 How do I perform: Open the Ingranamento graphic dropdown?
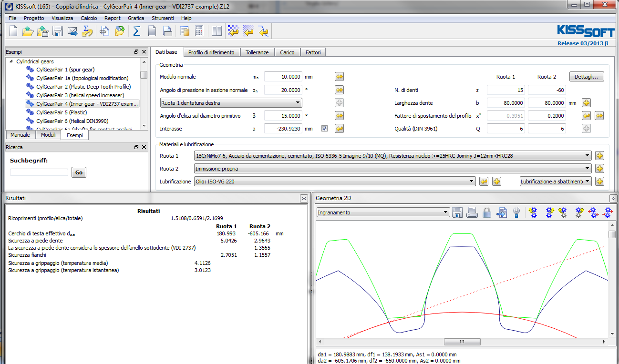(x=383, y=212)
